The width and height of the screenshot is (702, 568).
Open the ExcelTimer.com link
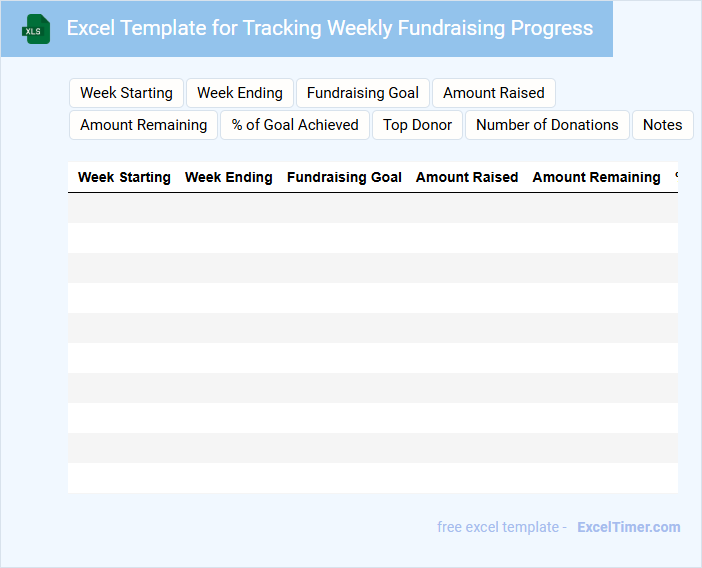pos(628,527)
